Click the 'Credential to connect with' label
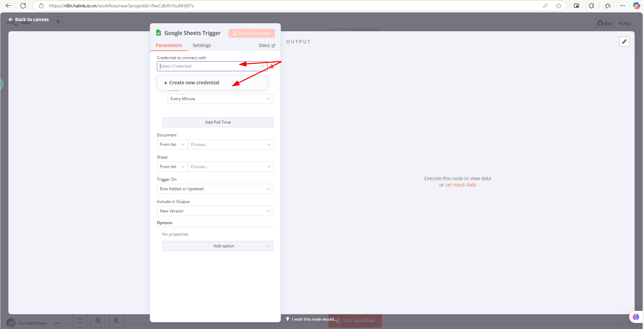 point(181,58)
